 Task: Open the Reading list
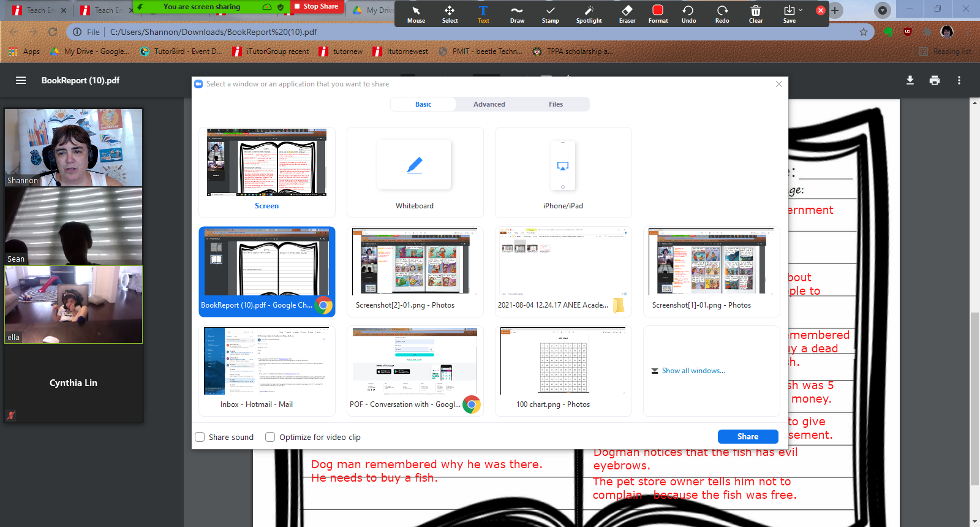coord(946,51)
